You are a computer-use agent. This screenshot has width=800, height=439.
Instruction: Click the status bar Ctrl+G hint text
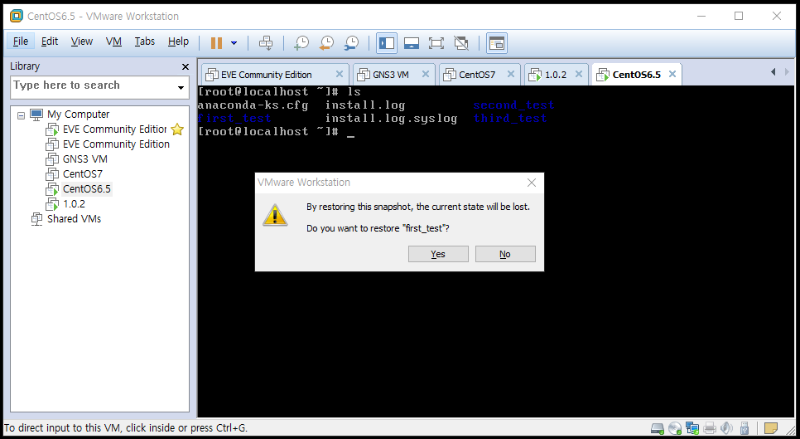126,428
